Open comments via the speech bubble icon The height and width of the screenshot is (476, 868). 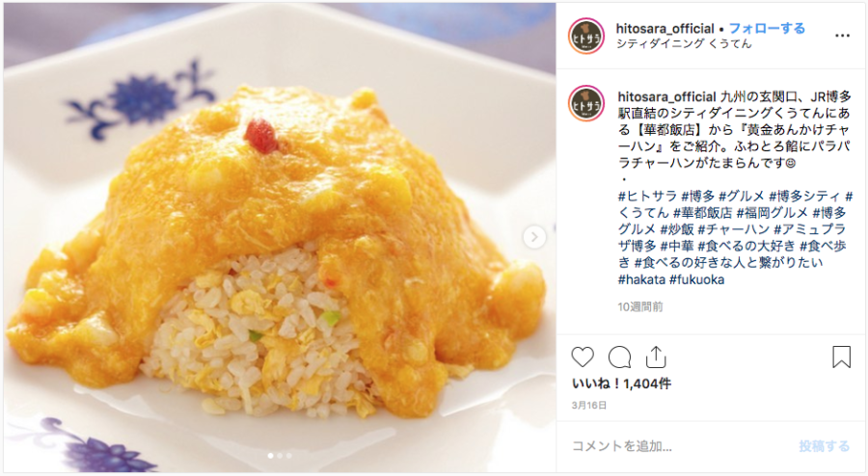tap(619, 357)
